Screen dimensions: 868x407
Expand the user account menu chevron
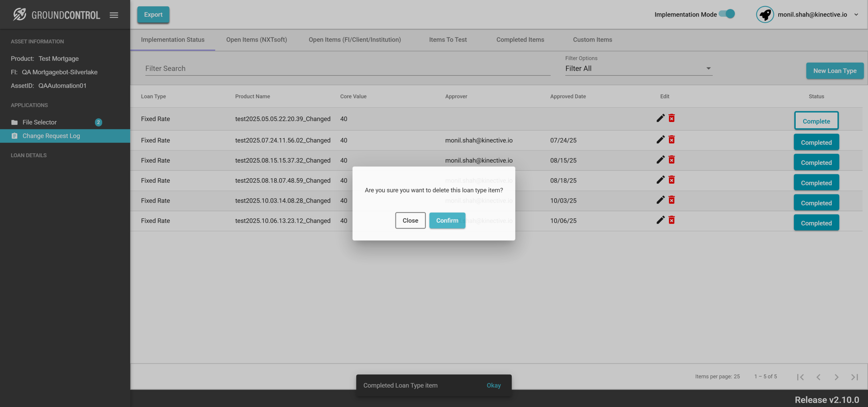(x=856, y=15)
